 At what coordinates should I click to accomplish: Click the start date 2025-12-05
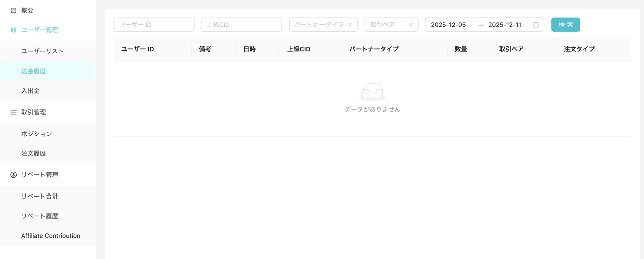(x=448, y=25)
